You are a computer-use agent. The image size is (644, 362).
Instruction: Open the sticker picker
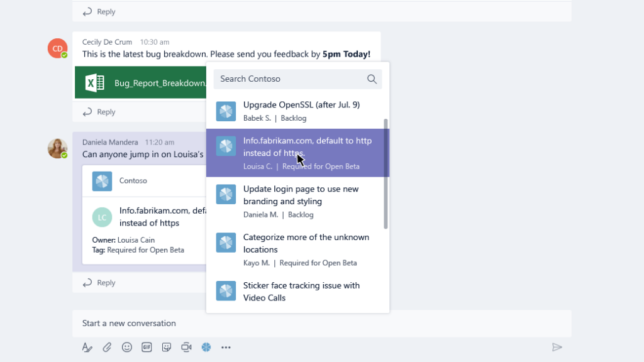click(166, 347)
